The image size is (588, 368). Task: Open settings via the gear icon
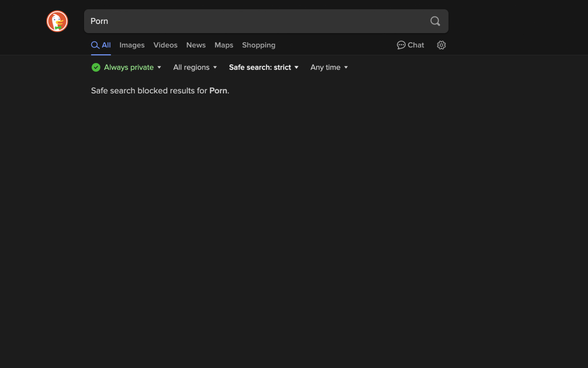441,45
